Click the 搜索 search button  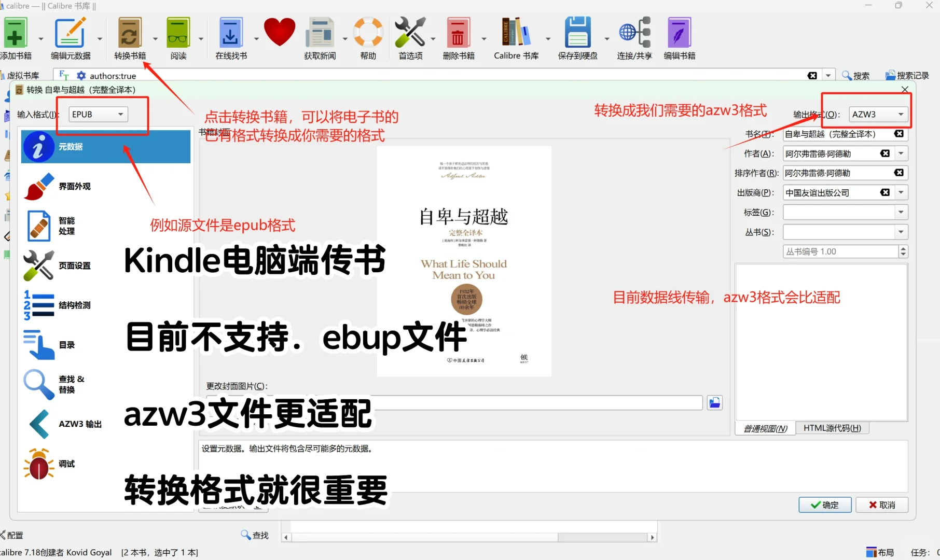point(856,76)
